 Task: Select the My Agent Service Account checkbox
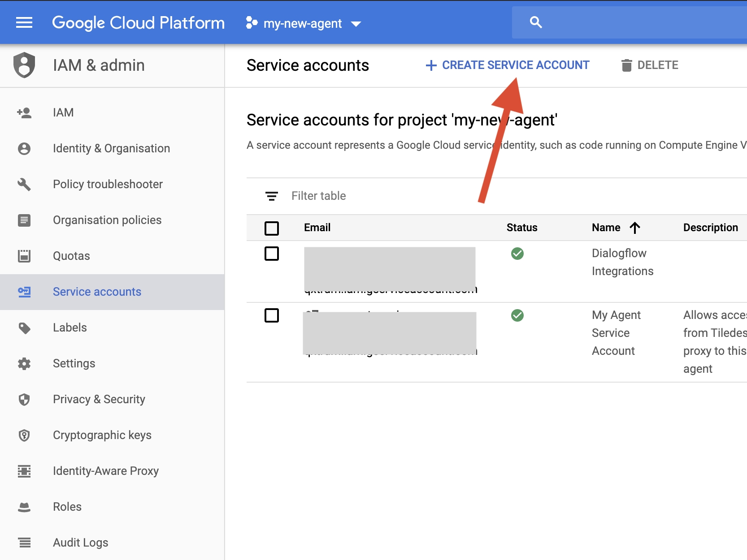coord(272,315)
